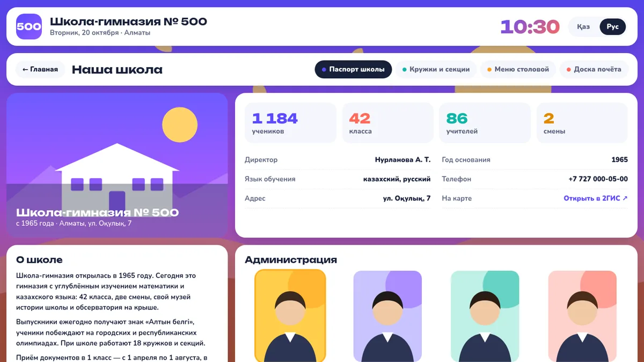The image size is (644, 362).
Task: Switch to the Кружки и секции tab
Action: [x=436, y=69]
